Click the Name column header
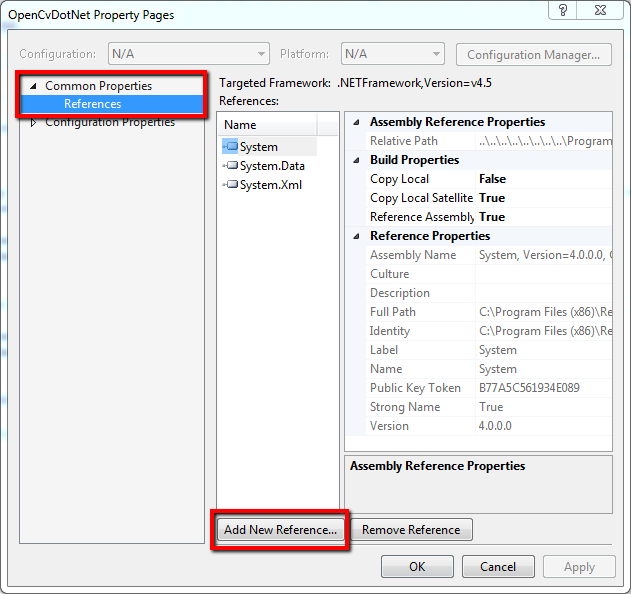This screenshot has width=631, height=594. [267, 125]
